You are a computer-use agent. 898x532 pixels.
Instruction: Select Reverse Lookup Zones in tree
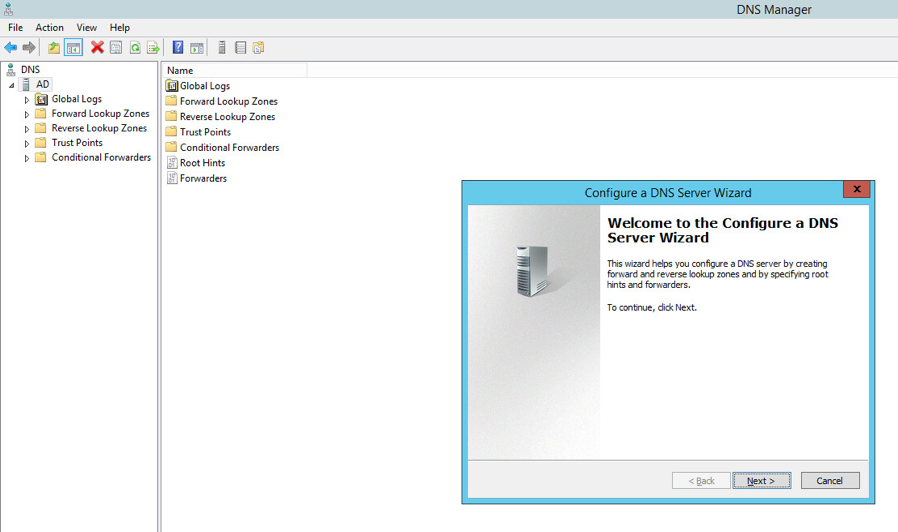[99, 128]
